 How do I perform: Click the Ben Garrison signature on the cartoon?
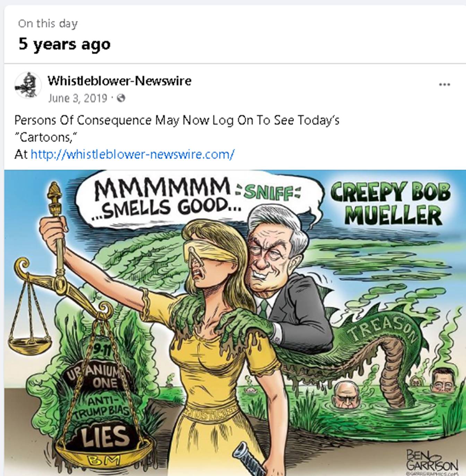[x=431, y=460]
